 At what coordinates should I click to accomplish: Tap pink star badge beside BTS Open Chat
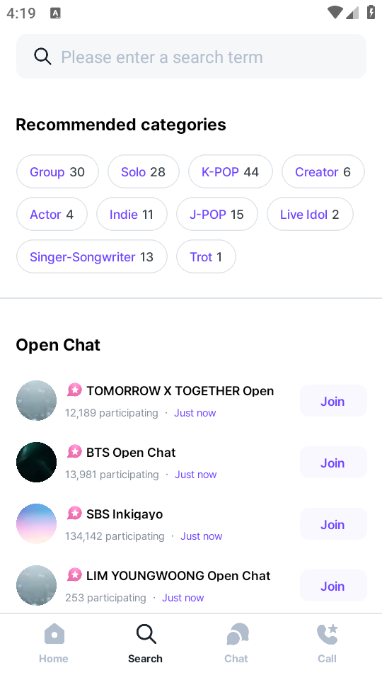pyautogui.click(x=74, y=452)
